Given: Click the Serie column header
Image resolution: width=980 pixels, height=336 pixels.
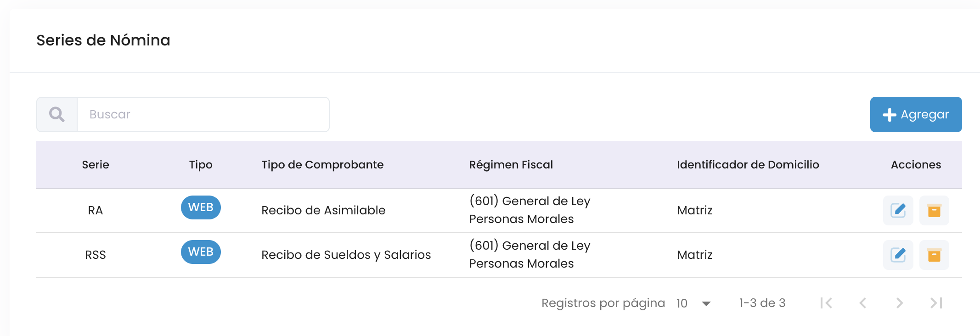Looking at the screenshot, I should (96, 165).
